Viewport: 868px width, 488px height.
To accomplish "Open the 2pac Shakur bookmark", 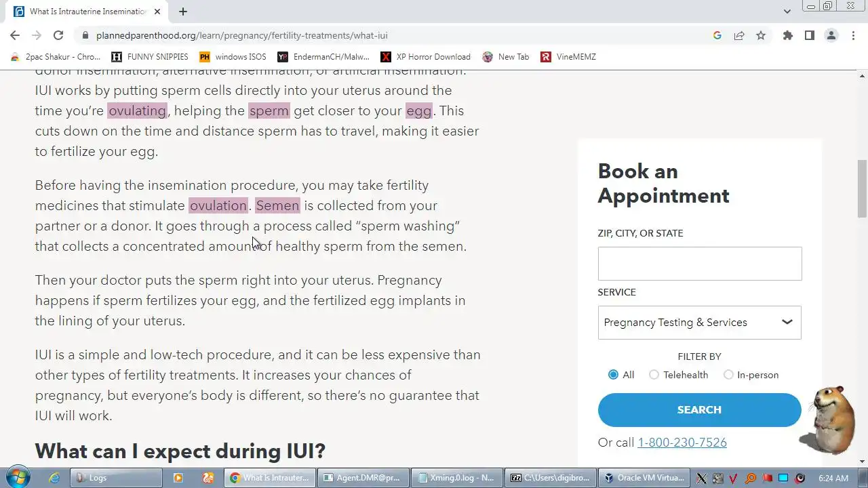I will [x=56, y=57].
